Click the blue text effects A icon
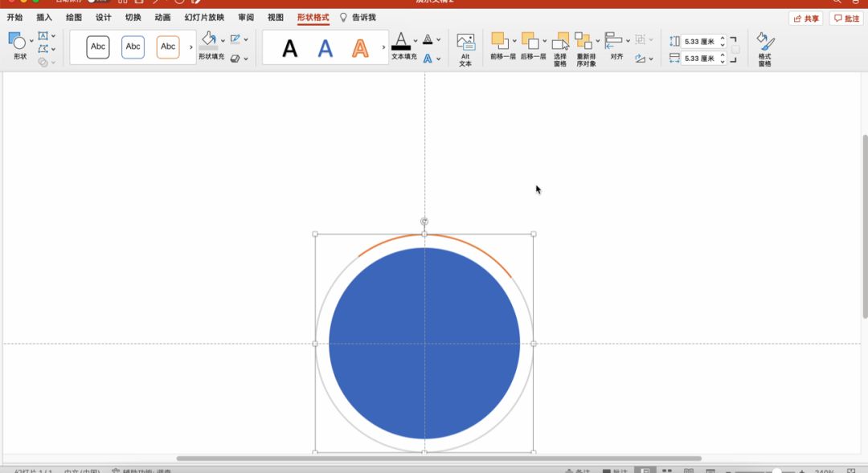Image resolution: width=868 pixels, height=473 pixels. click(x=428, y=58)
